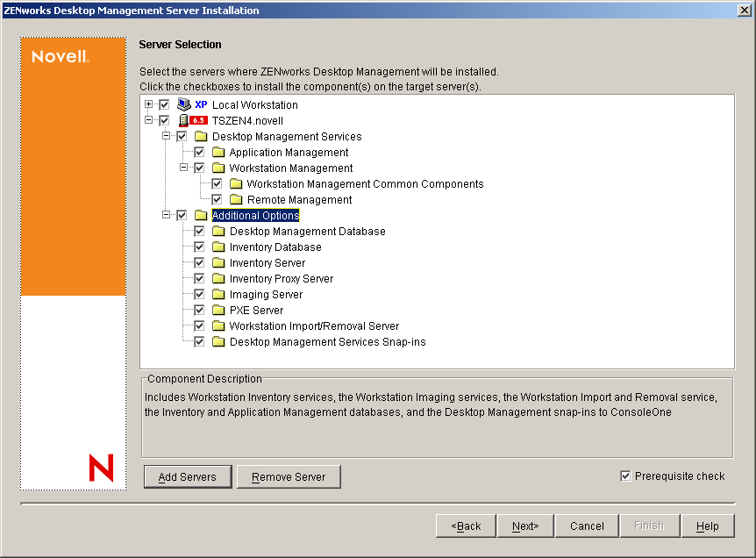The height and width of the screenshot is (558, 756).
Task: Click the Desktop Management Services folder icon
Action: click(201, 136)
